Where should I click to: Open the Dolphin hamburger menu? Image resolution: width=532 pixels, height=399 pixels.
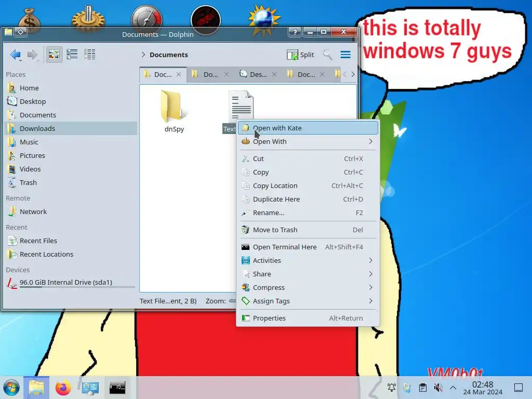345,55
